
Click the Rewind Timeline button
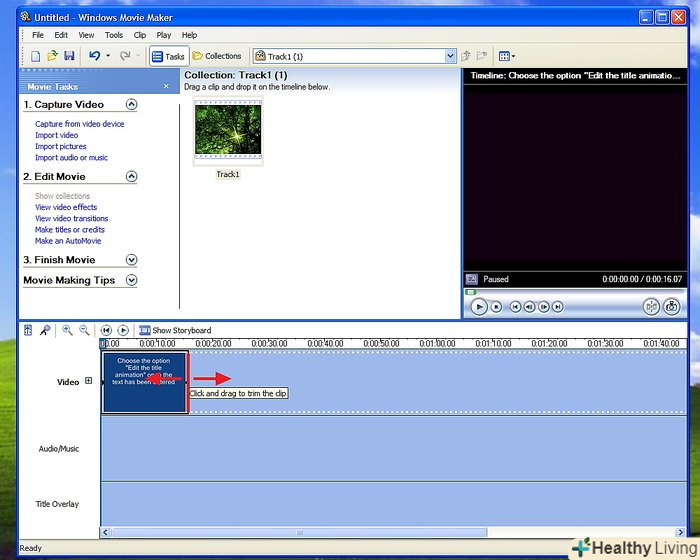click(x=106, y=330)
